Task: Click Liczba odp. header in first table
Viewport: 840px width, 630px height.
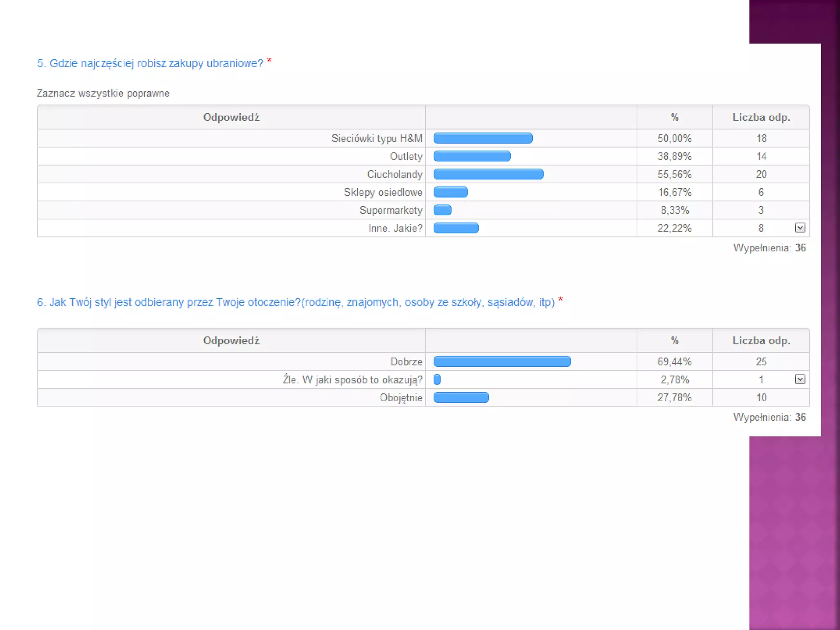Action: [761, 117]
